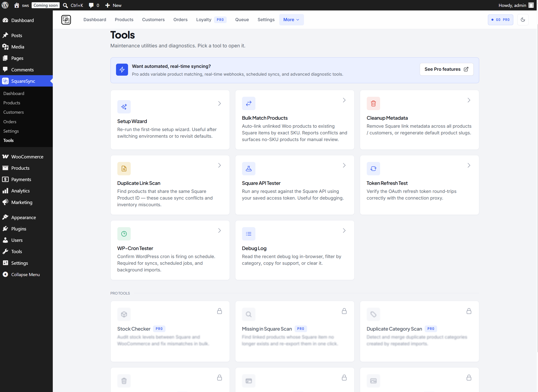This screenshot has height=392, width=538.
Task: Click the Setup Wizard sparkle icon
Action: coord(124,107)
